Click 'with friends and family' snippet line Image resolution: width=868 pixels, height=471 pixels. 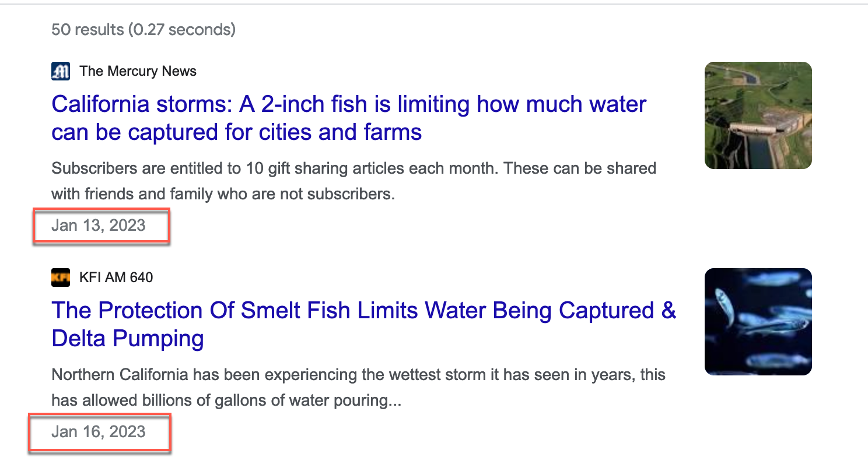[x=223, y=194]
